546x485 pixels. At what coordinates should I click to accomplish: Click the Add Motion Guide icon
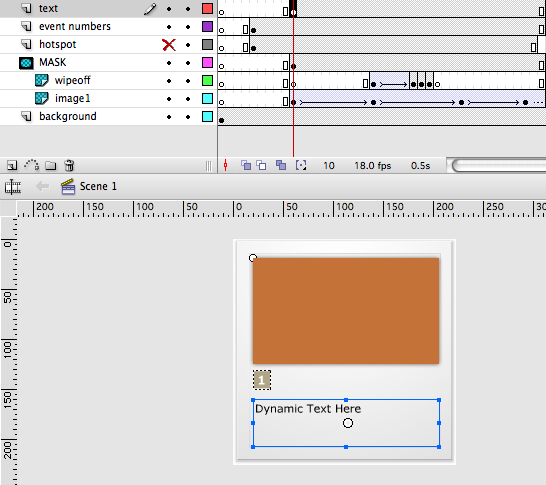(31, 165)
